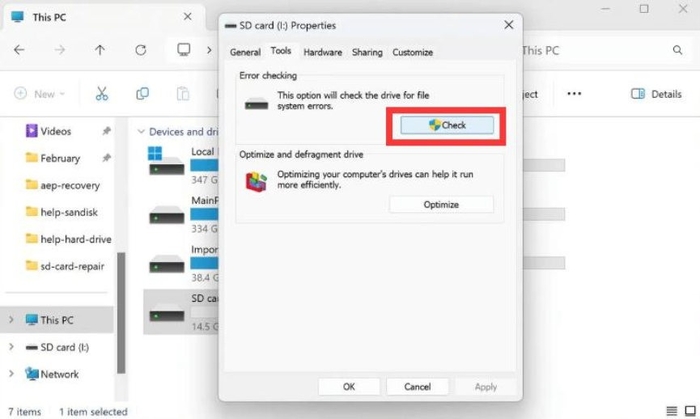Switch to large icons view in status bar
This screenshot has width=700, height=419.
[691, 411]
